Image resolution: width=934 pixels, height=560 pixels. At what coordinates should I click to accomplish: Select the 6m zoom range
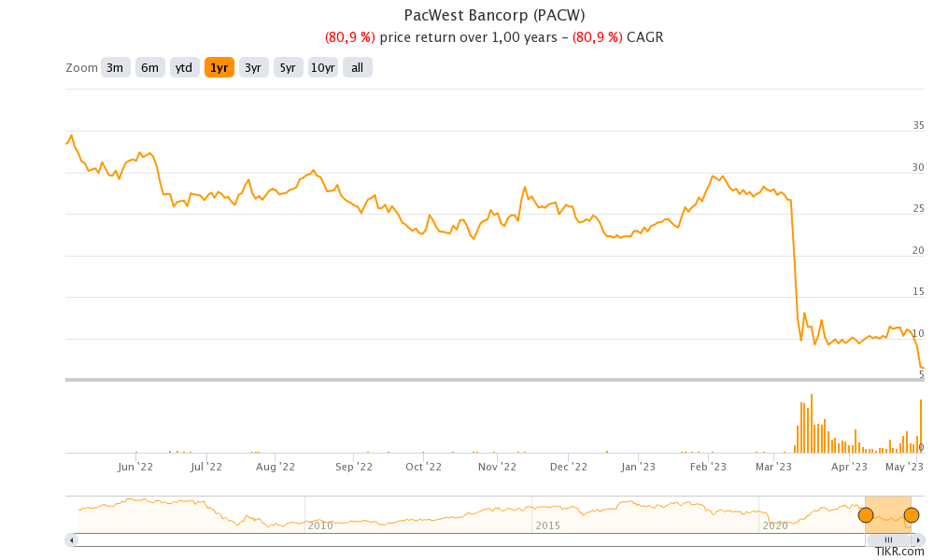[149, 68]
